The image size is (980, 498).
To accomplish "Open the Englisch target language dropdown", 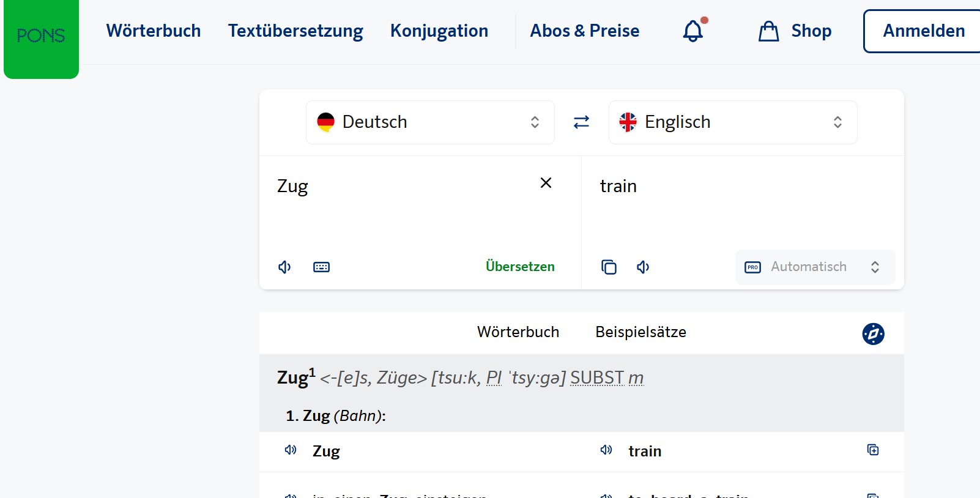I will (x=732, y=122).
